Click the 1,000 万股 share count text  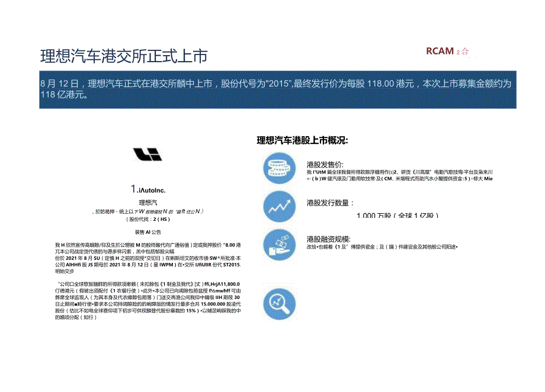click(x=397, y=215)
